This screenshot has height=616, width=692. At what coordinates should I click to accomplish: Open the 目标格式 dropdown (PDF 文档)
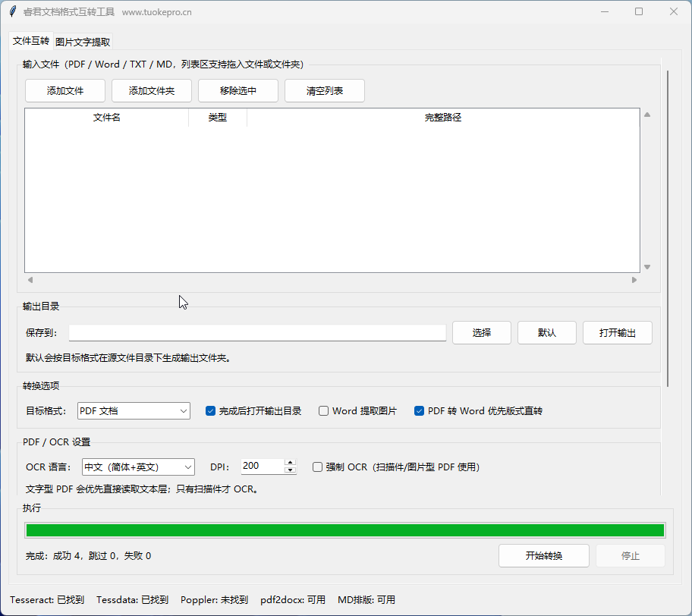[134, 411]
